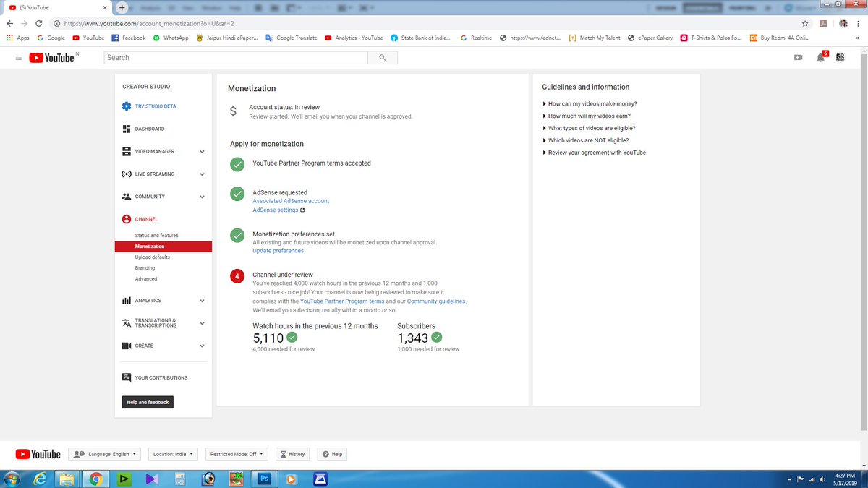Open the Apps bookmarks shortcut
Image resolution: width=868 pixels, height=488 pixels.
pos(18,38)
